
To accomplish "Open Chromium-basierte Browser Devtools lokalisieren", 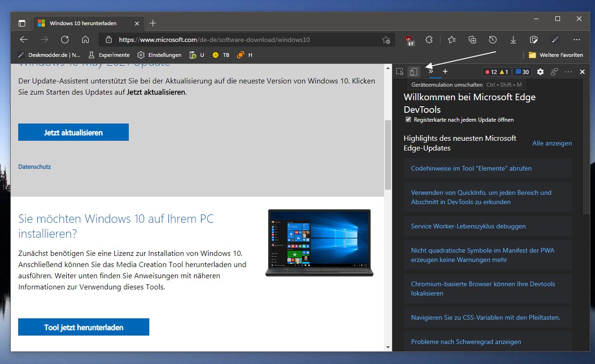I will [x=488, y=288].
